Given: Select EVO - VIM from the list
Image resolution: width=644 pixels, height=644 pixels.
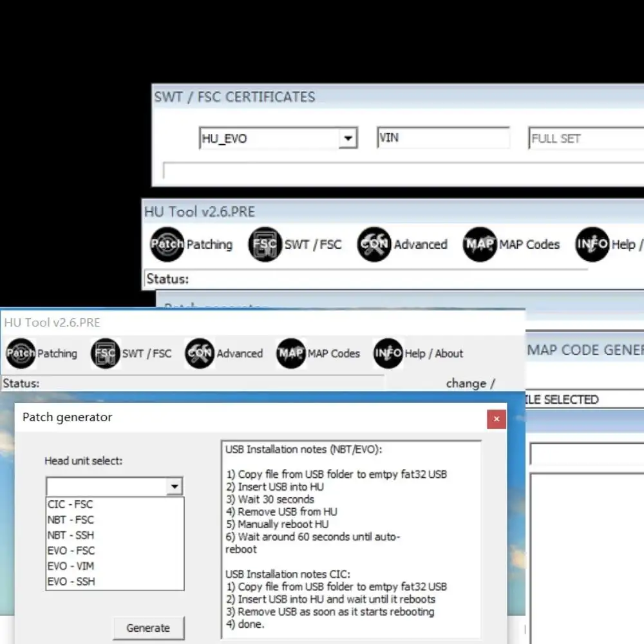Looking at the screenshot, I should point(115,566).
